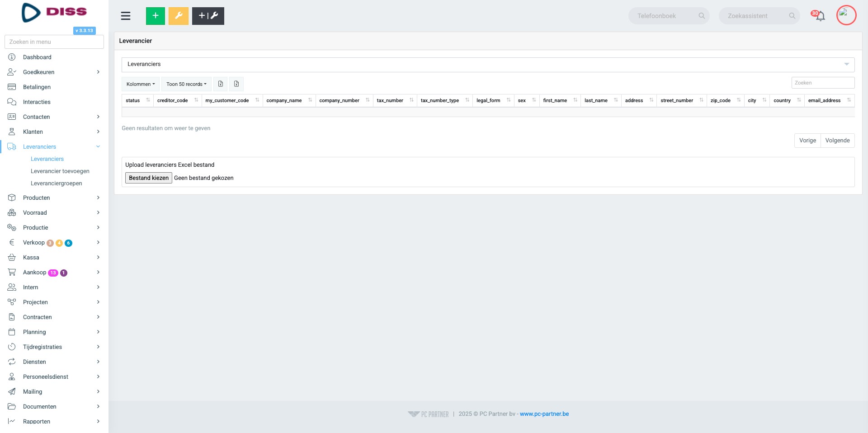868x433 pixels.
Task: Click the Zoekassistent search magnifier icon
Action: click(792, 16)
